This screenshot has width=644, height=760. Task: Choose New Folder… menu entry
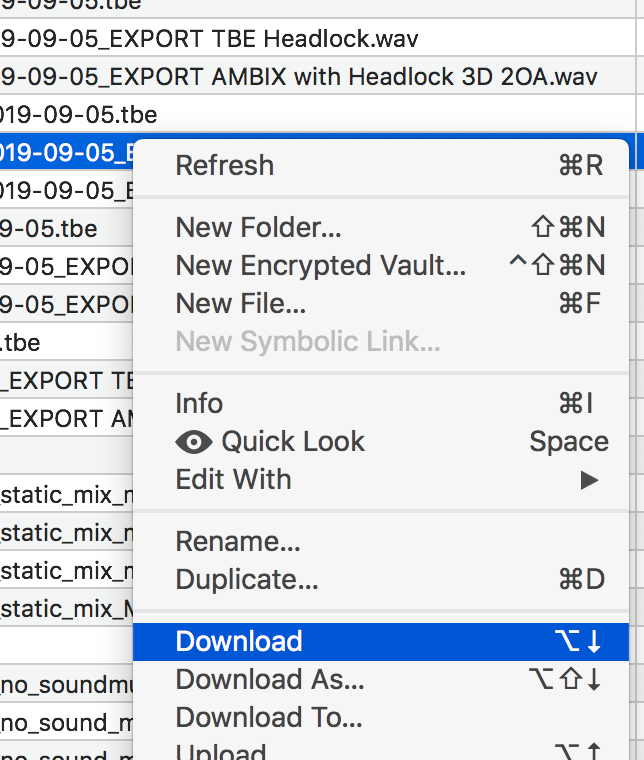[258, 227]
